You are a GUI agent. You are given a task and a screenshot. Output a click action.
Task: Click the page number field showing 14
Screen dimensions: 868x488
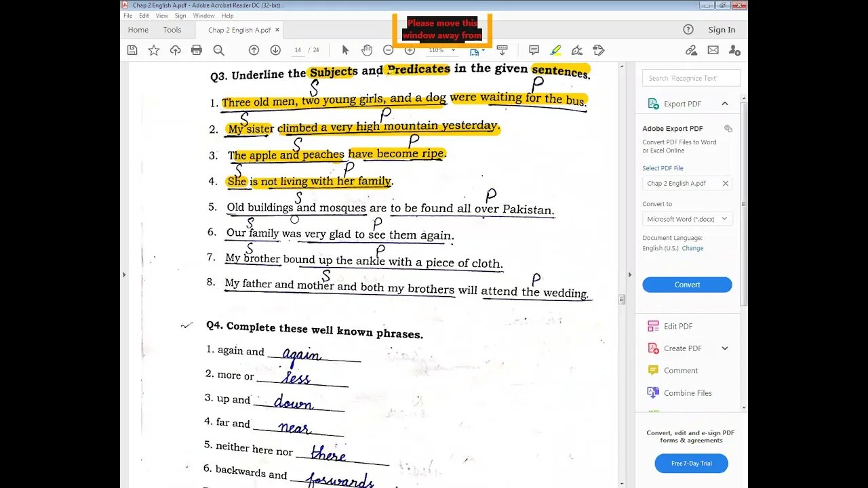[x=298, y=50]
